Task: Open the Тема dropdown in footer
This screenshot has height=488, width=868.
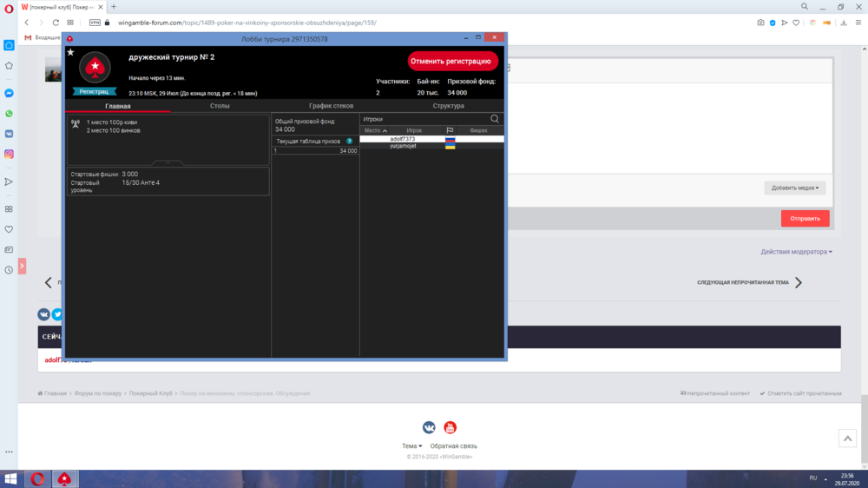Action: pyautogui.click(x=411, y=446)
